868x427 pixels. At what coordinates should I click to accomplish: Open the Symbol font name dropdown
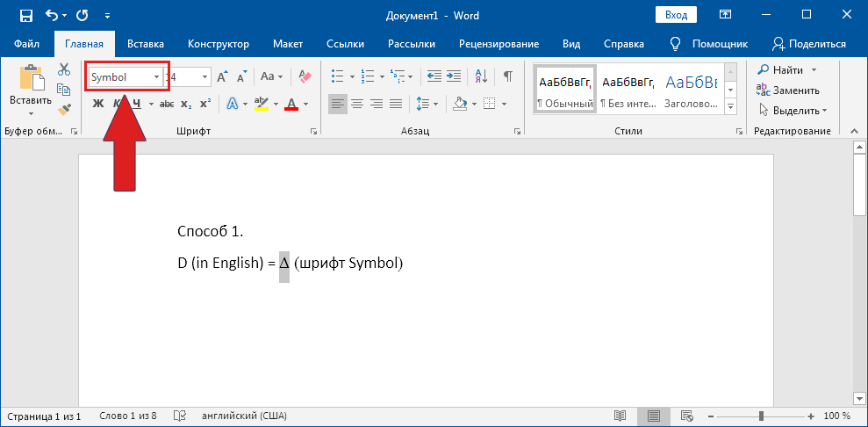click(x=157, y=77)
